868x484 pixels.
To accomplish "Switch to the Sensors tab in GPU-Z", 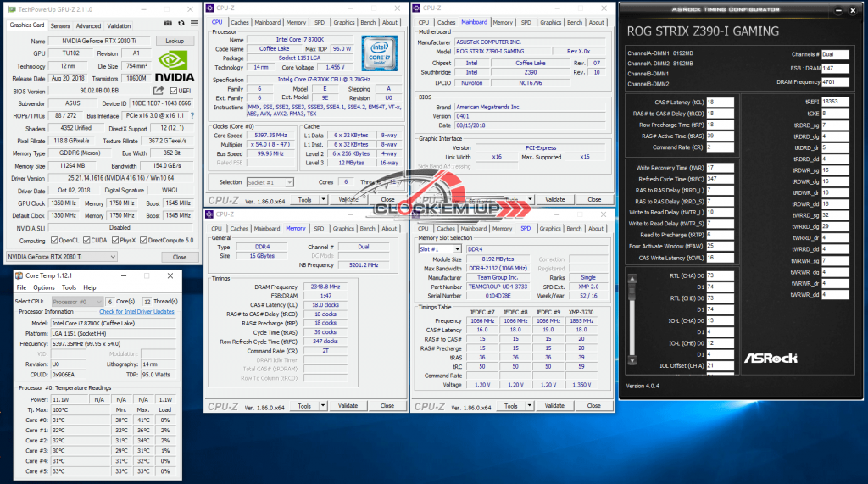I will coord(60,25).
